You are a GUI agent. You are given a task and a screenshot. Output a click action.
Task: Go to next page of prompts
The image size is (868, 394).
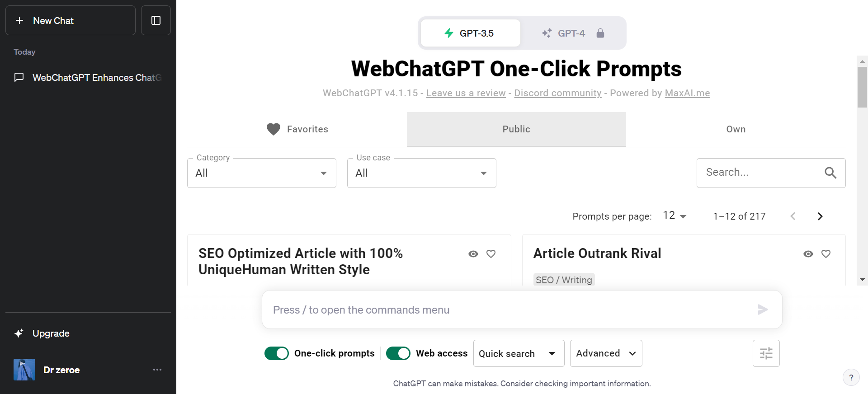pos(820,216)
